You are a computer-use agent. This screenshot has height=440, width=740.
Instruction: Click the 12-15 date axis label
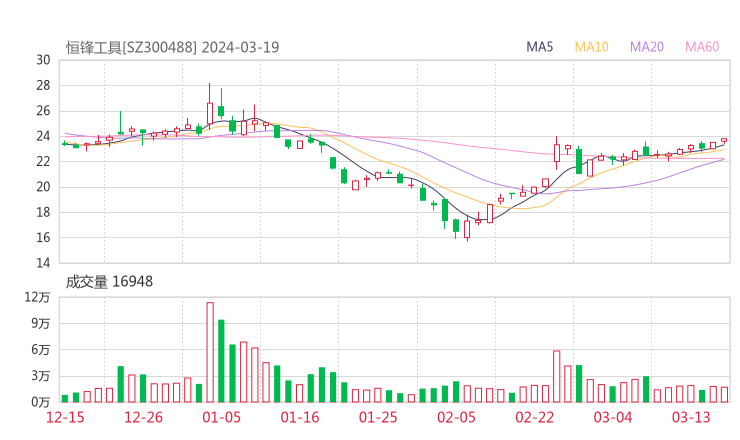pos(65,417)
